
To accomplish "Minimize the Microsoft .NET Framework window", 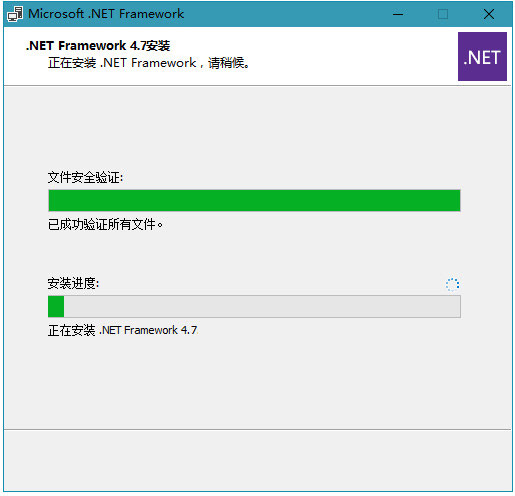I will [x=398, y=14].
